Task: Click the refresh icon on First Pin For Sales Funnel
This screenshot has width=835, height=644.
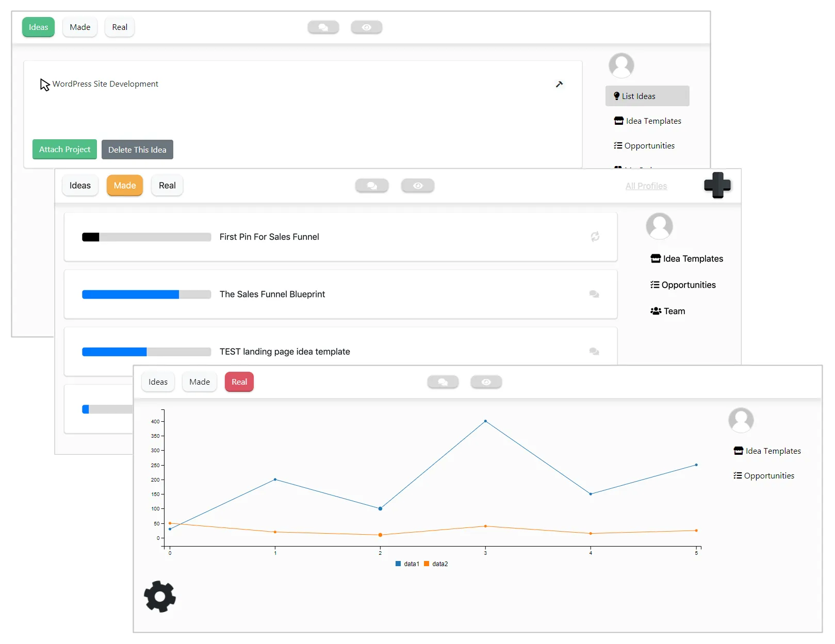Action: (595, 237)
